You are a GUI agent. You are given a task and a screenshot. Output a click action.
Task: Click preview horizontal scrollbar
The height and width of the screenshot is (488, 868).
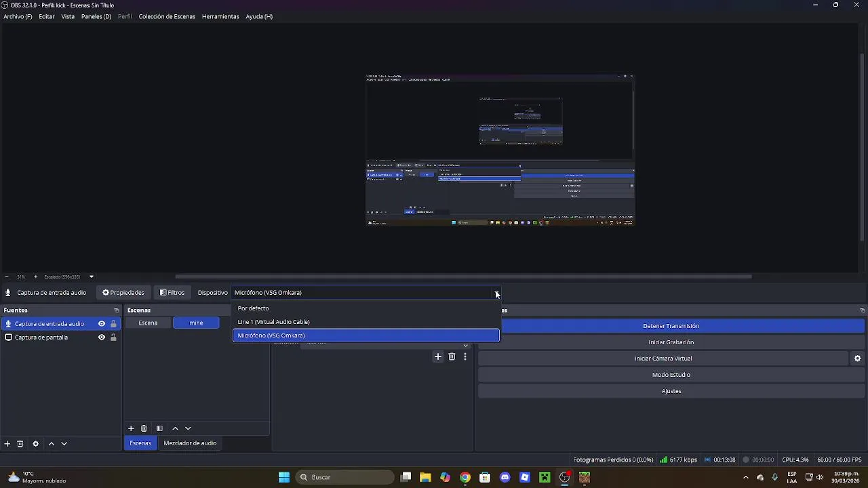click(x=463, y=277)
